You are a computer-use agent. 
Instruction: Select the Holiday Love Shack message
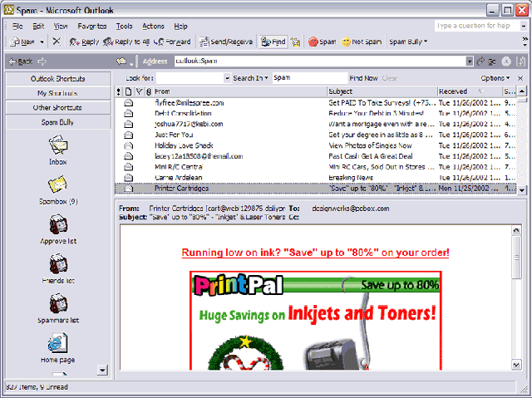(316, 145)
